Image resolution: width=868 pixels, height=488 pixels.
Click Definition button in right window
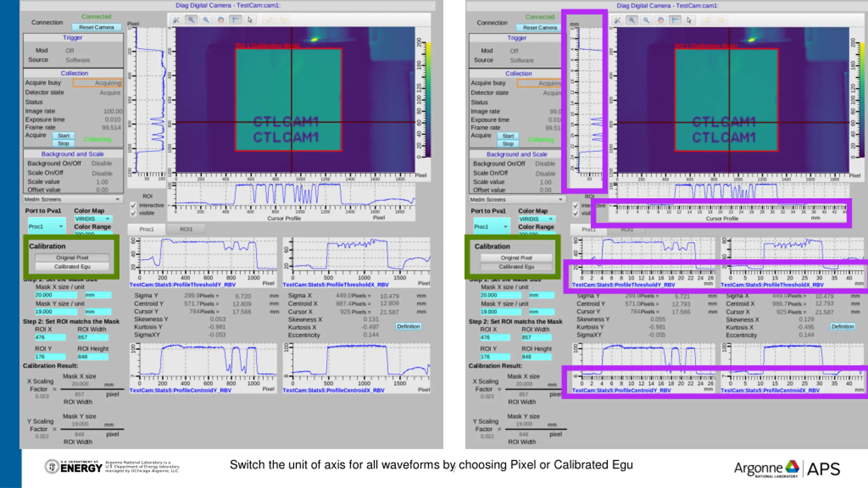click(x=843, y=326)
